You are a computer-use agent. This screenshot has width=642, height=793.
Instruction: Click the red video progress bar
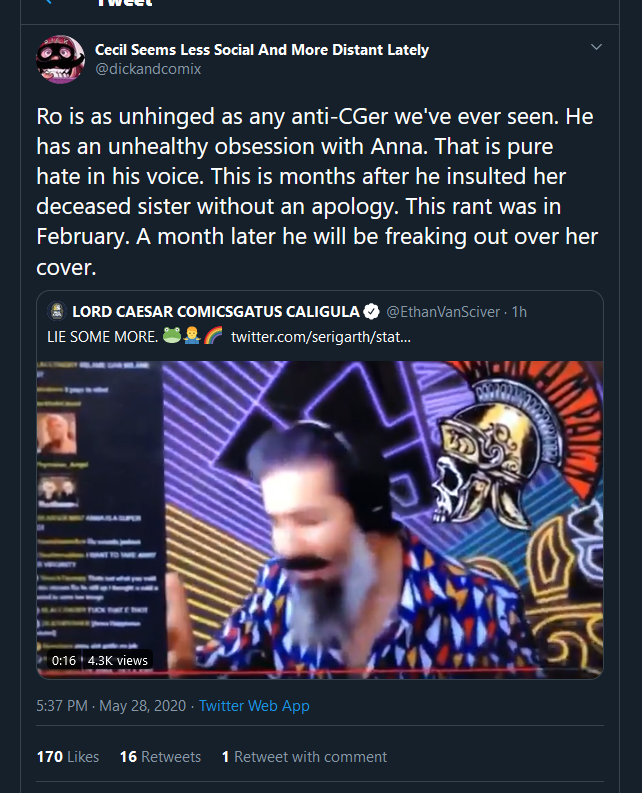(x=320, y=670)
